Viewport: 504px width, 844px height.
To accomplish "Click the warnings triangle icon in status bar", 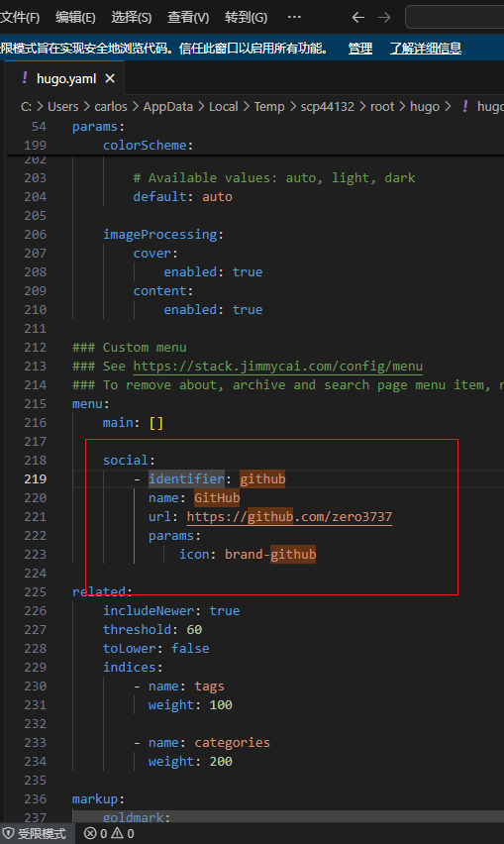I will pos(117,833).
